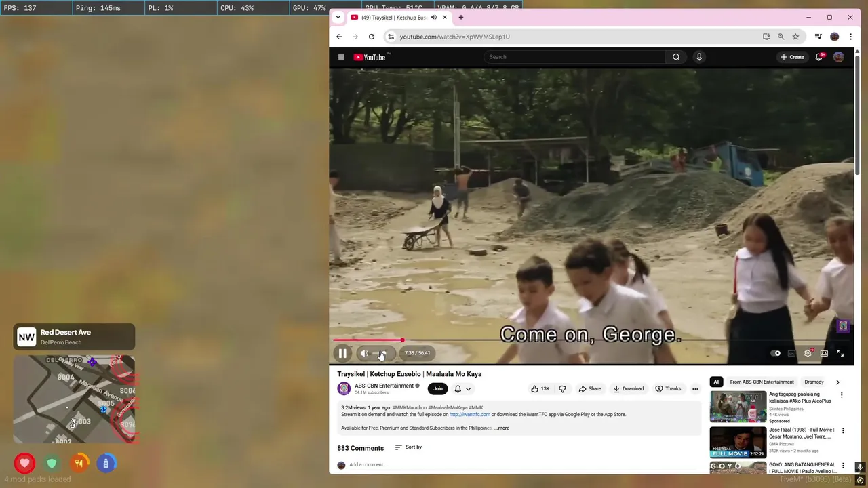
Task: Open the Jose Rizal (1998) video title
Action: click(x=802, y=433)
